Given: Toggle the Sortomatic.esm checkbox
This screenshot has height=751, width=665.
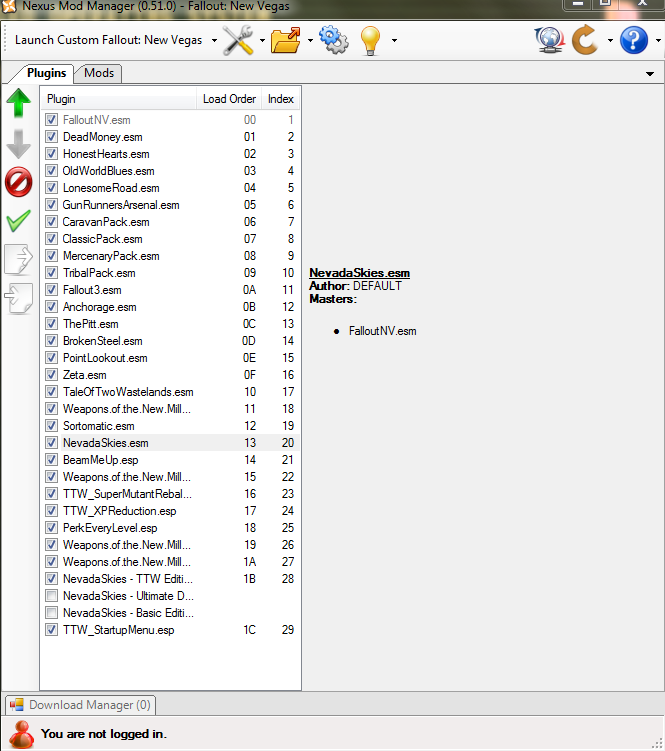Looking at the screenshot, I should click(51, 426).
